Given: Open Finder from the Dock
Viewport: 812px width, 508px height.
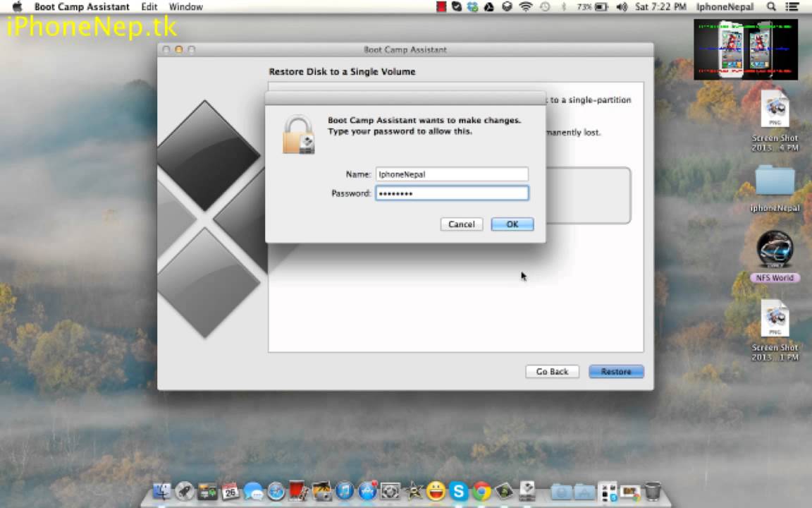Looking at the screenshot, I should pos(161,491).
